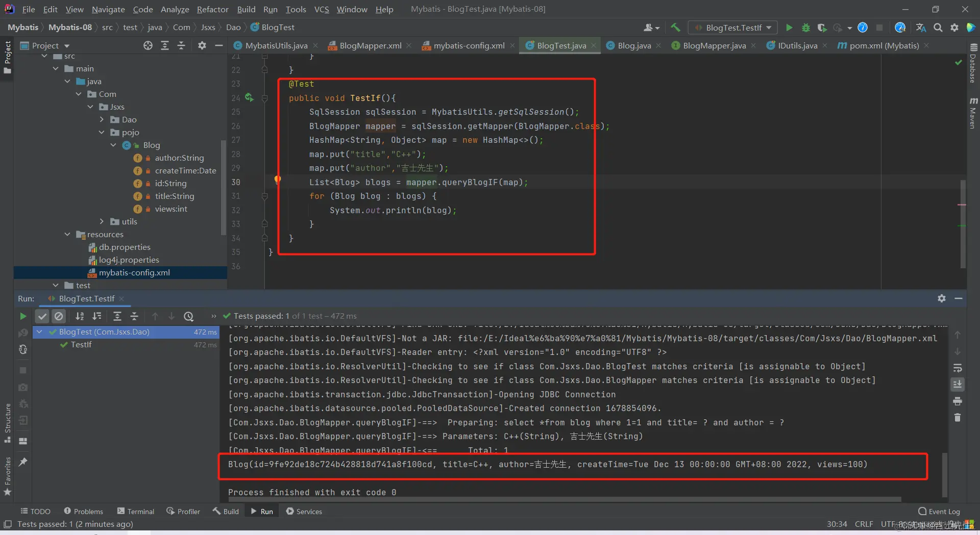
Task: Toggle soft-wrap in the console
Action: point(958,368)
